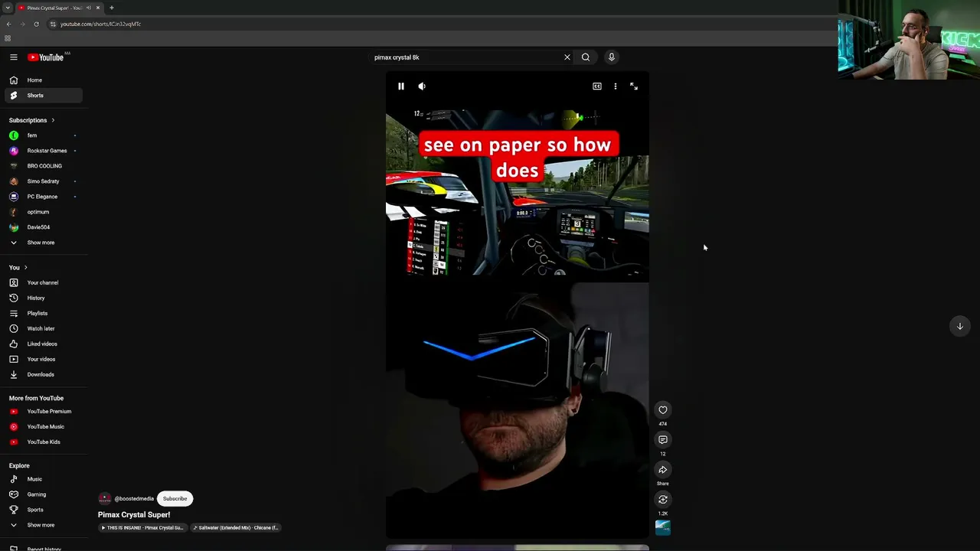The width and height of the screenshot is (980, 551).
Task: Mute the Short's volume
Action: click(x=422, y=86)
